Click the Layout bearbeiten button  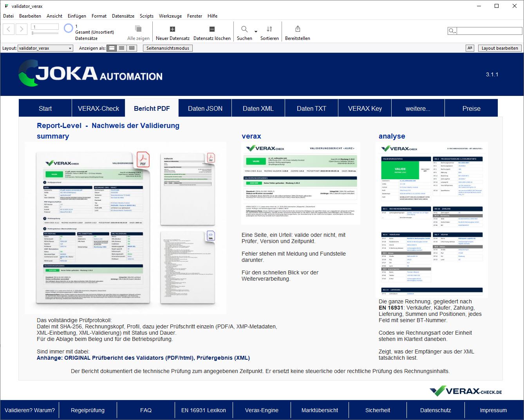500,48
